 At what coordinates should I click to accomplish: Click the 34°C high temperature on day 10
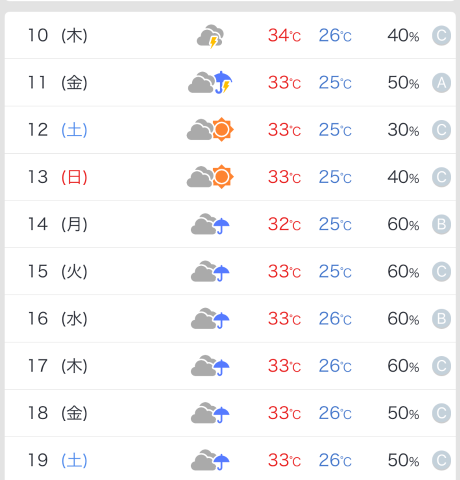(x=284, y=35)
